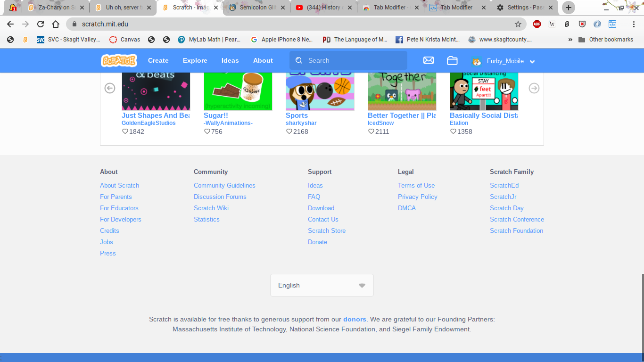Open the SVC - Skagit Valley bookmark
This screenshot has height=362, width=644.
[x=68, y=40]
